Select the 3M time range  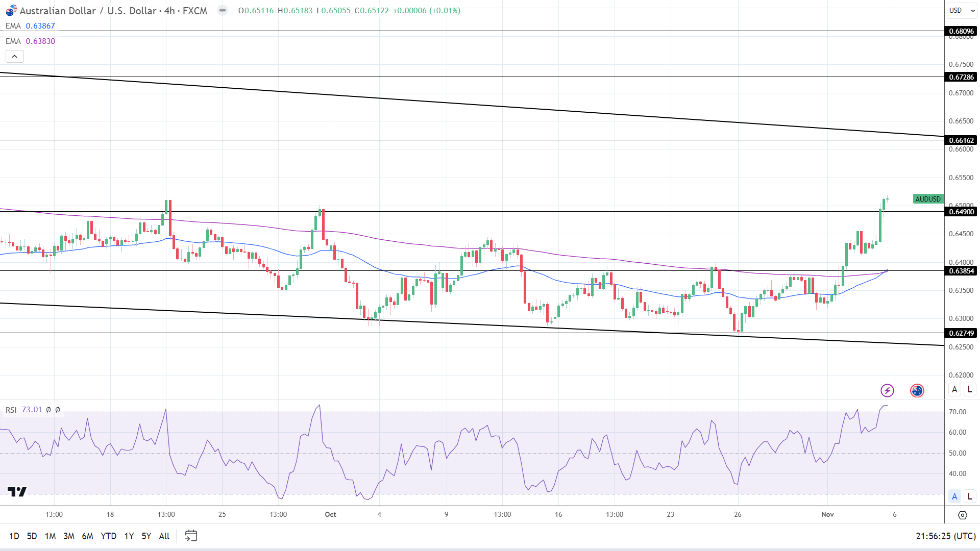pos(69,536)
